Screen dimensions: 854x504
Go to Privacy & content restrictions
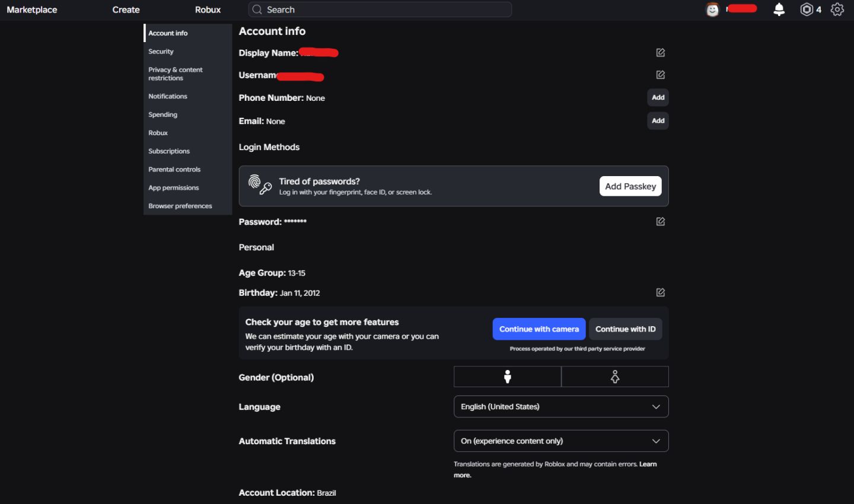click(x=187, y=74)
